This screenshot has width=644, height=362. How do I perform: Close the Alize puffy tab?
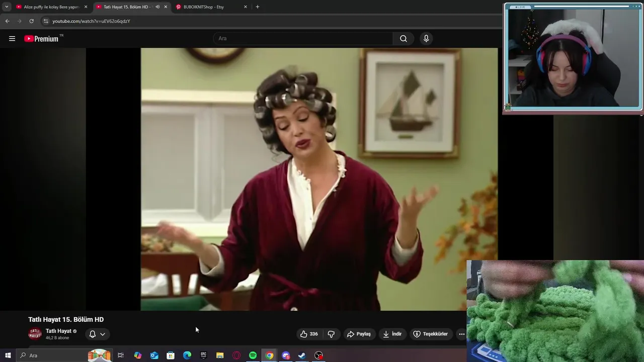[x=86, y=7]
